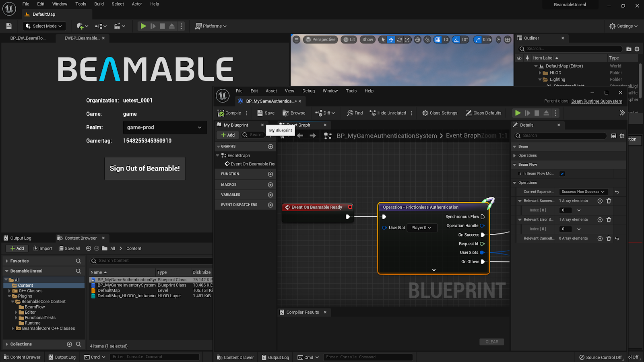The width and height of the screenshot is (644, 362).
Task: Toggle Outliner visibility eye column header
Action: pos(519,58)
